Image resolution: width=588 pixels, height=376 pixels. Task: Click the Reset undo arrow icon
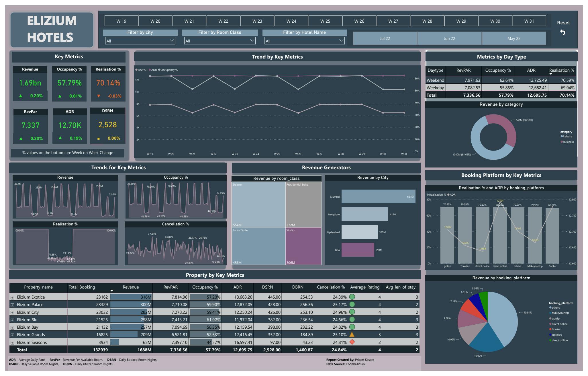point(563,32)
